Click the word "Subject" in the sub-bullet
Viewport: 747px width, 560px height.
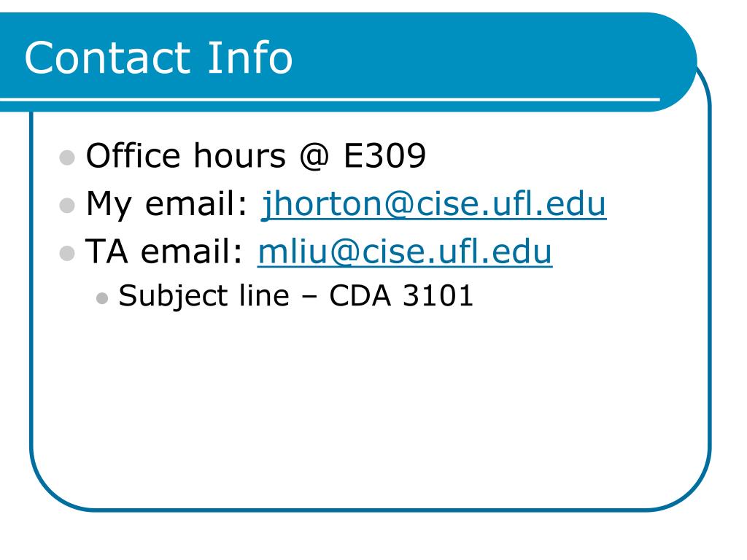[x=174, y=296]
